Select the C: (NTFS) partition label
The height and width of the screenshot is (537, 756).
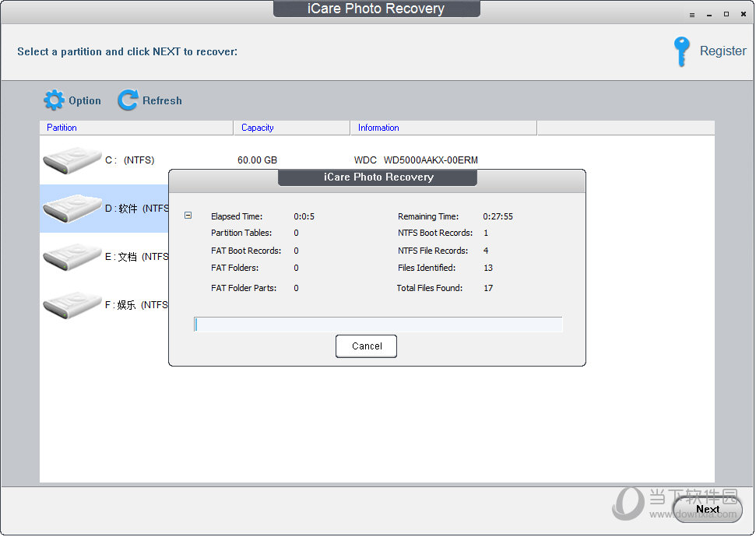[x=130, y=160]
